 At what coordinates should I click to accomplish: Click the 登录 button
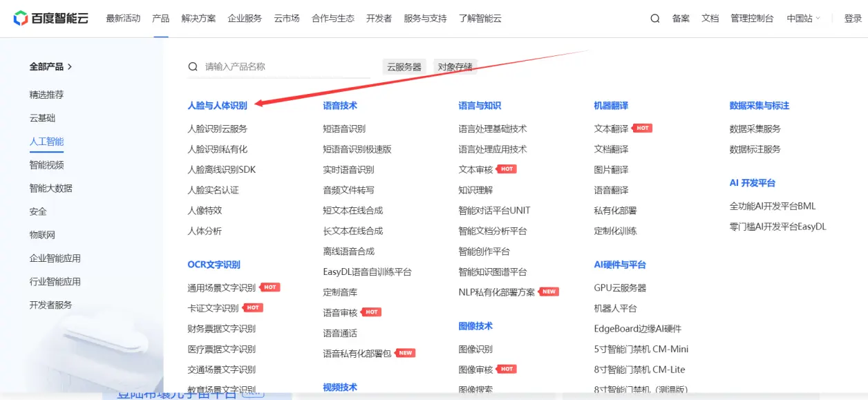pyautogui.click(x=853, y=19)
